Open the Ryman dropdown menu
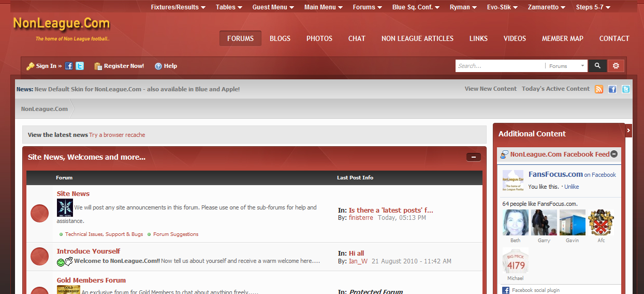This screenshot has width=644, height=294. (x=463, y=7)
